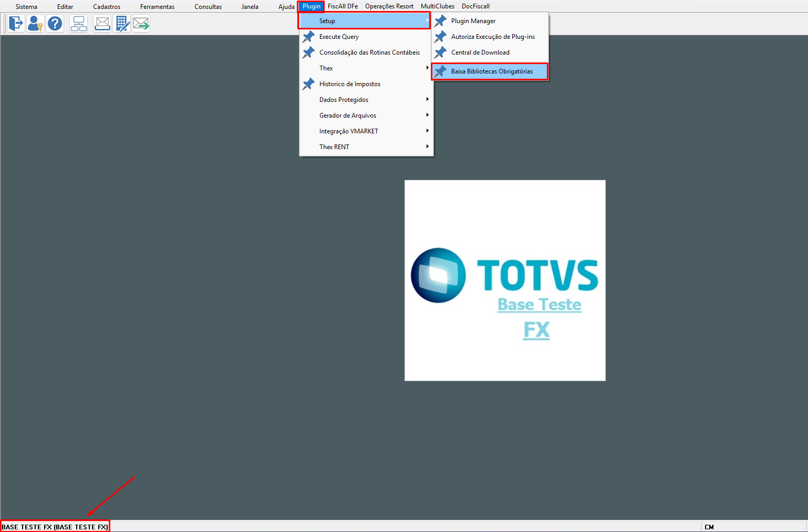Open the Sistema menu
Viewport: 808px width, 532px height.
point(26,6)
